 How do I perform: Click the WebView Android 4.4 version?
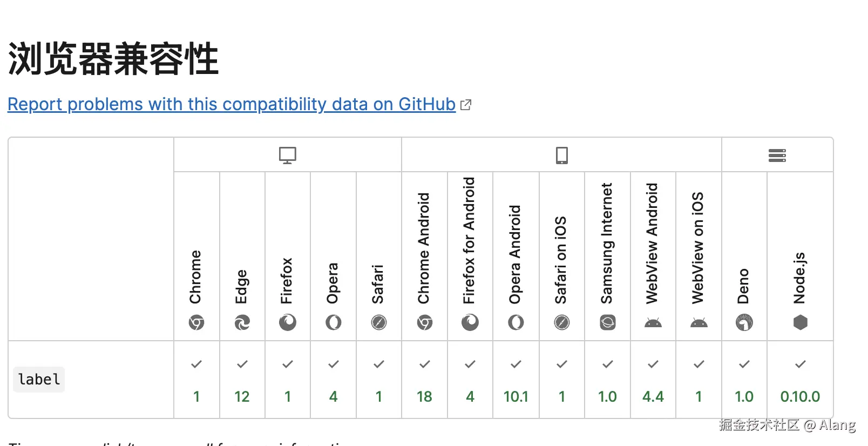(x=653, y=397)
